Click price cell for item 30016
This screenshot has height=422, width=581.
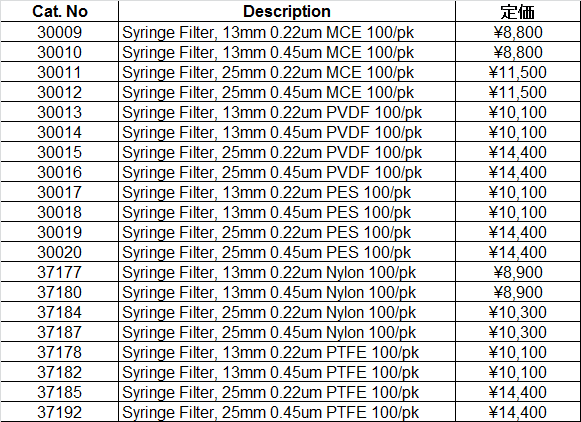click(518, 172)
